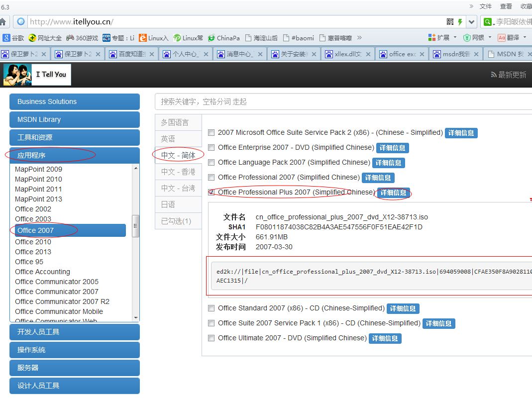Expand more bookmarks chevron
Screen dimensions: 532x400
click(359, 38)
